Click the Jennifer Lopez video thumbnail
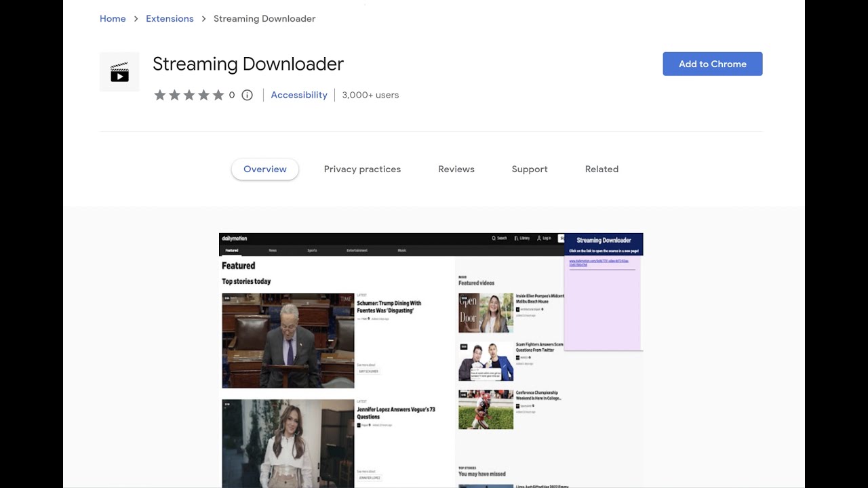Image resolution: width=868 pixels, height=488 pixels. click(x=288, y=443)
